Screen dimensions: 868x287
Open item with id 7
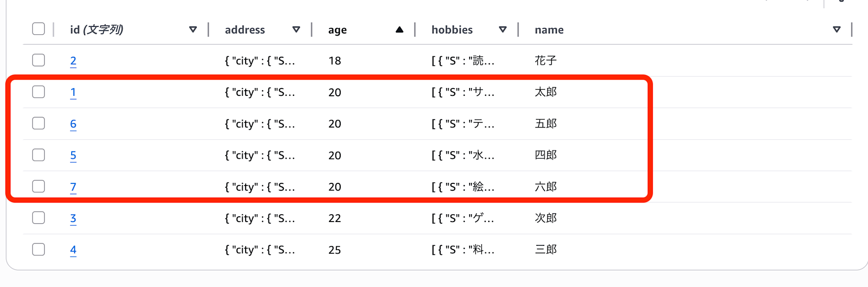(x=73, y=186)
